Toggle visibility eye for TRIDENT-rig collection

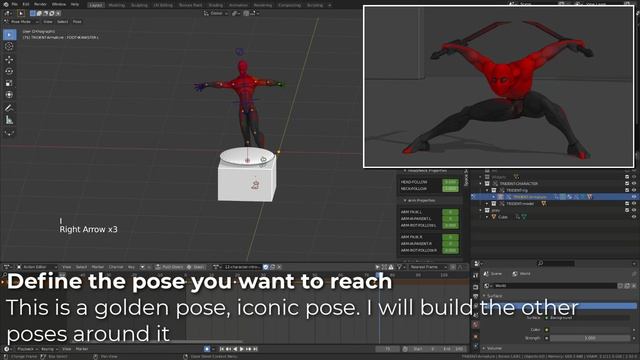click(634, 190)
